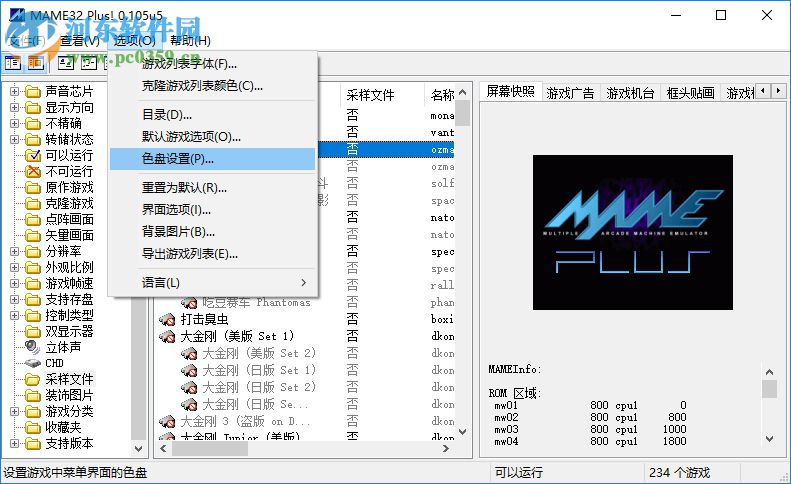Expand the 外观比例 tree node
The height and width of the screenshot is (484, 791).
[x=14, y=267]
